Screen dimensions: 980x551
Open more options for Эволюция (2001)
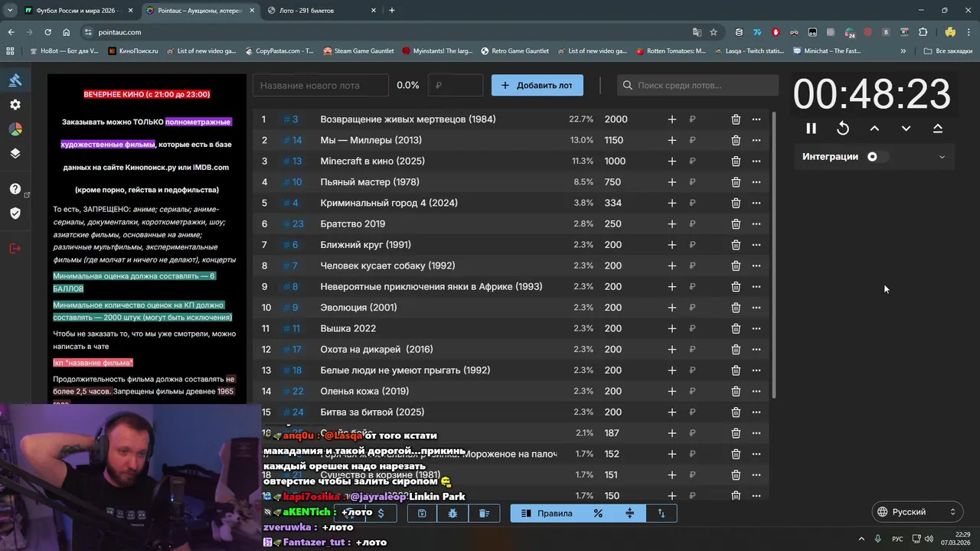coord(756,308)
